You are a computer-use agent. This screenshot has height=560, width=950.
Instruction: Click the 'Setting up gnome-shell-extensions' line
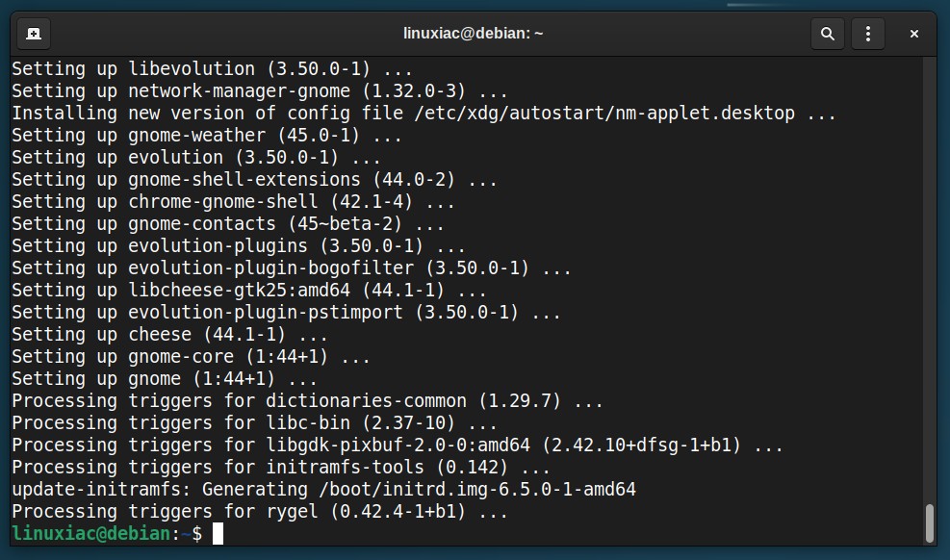[x=254, y=179]
